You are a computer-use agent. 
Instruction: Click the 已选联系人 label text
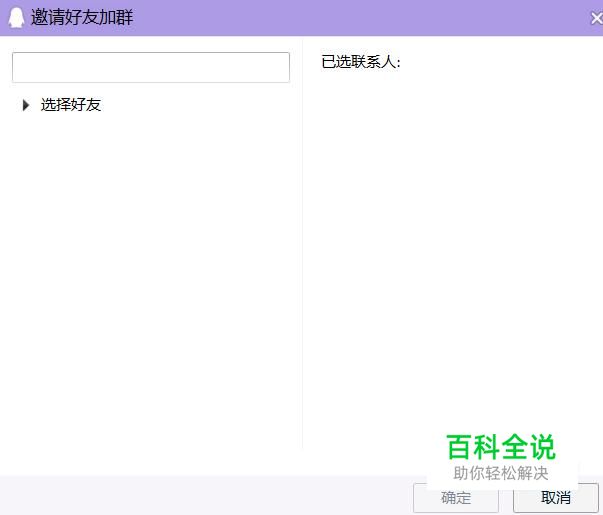[x=361, y=62]
